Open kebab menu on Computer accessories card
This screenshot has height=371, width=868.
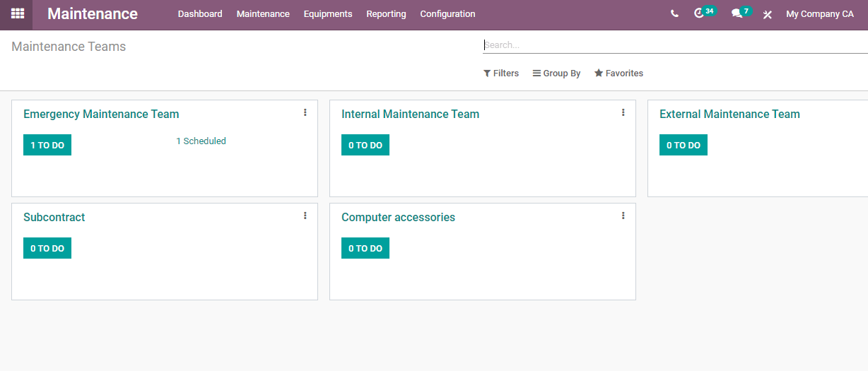click(x=623, y=216)
